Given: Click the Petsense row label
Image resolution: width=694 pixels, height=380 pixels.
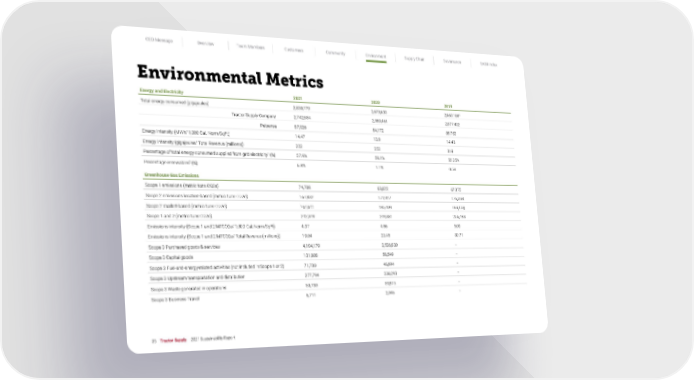Looking at the screenshot, I should (268, 126).
